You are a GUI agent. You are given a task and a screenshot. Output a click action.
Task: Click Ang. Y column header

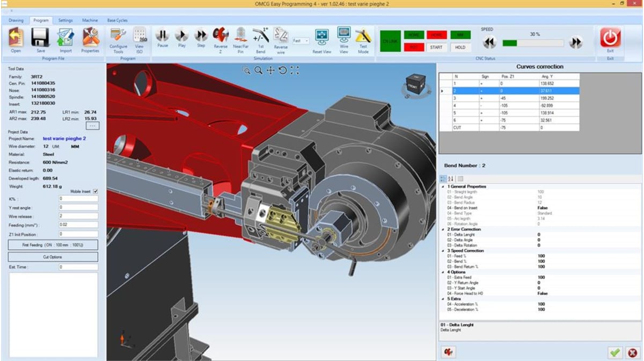(559, 77)
